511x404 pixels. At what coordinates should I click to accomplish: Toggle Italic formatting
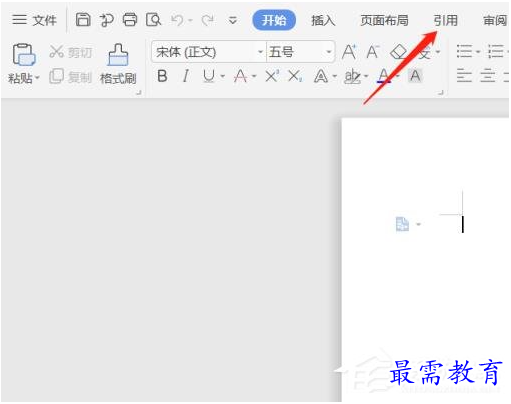coord(186,76)
